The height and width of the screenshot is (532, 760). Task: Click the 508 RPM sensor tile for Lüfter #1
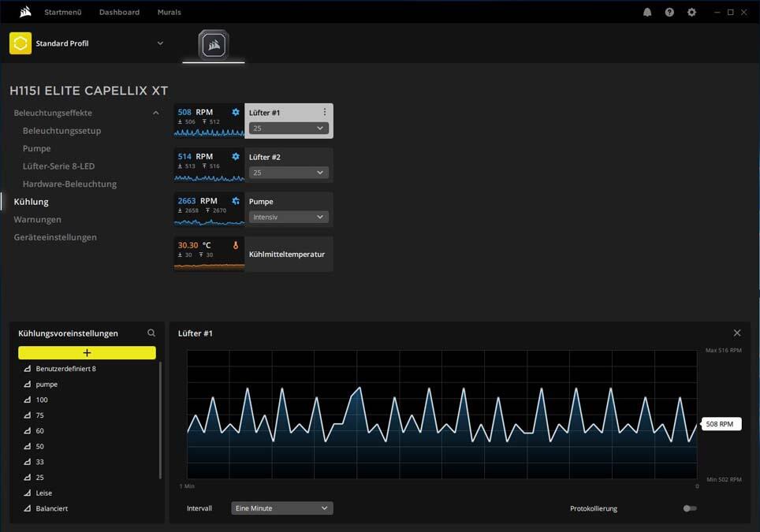tap(209, 121)
